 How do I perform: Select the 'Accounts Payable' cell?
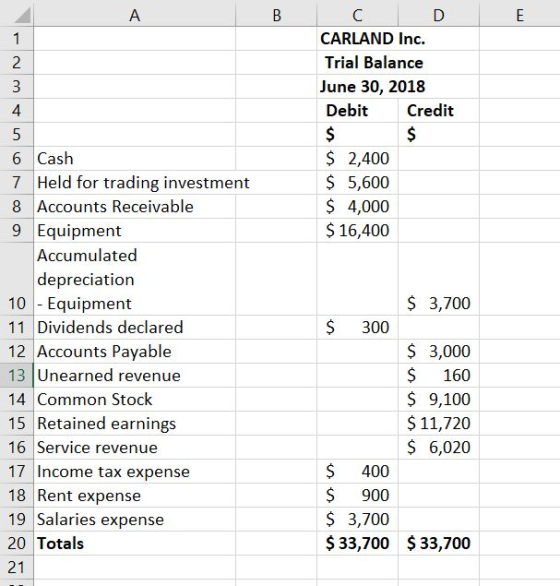click(x=135, y=351)
